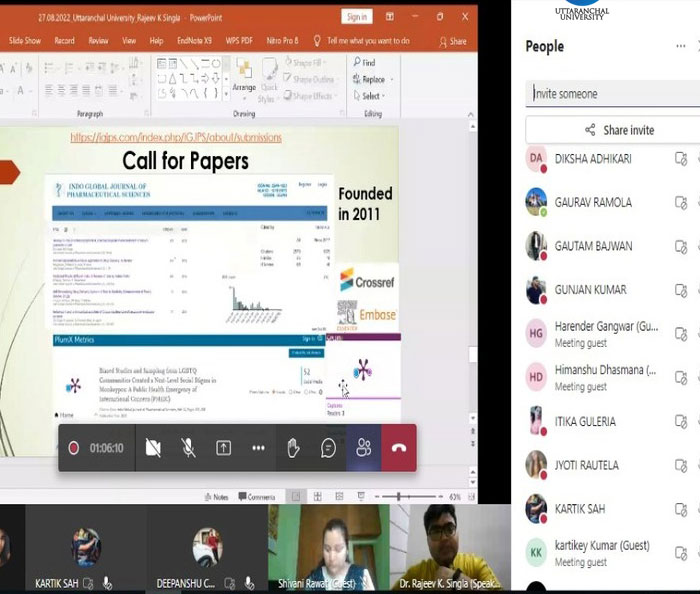Hang up the call

[x=399, y=448]
